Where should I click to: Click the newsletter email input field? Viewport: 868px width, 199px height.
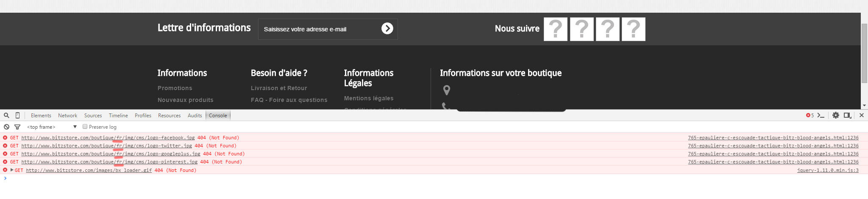[320, 29]
